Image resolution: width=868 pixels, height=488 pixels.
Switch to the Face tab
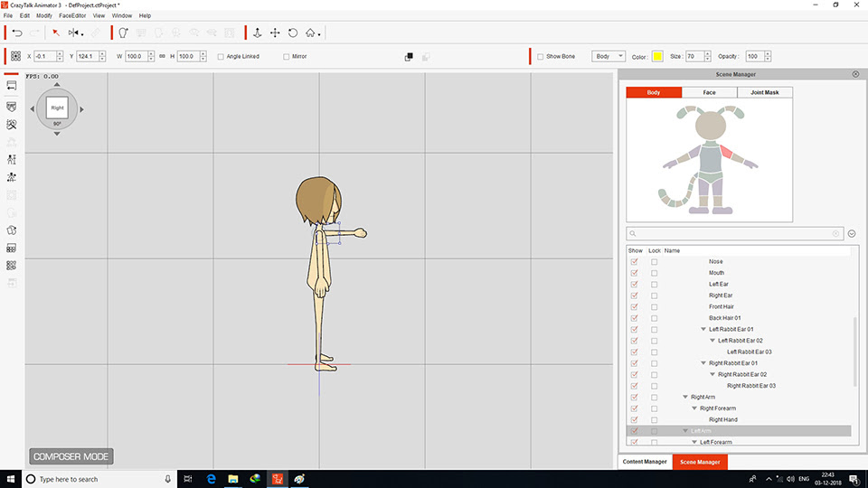[x=709, y=92]
